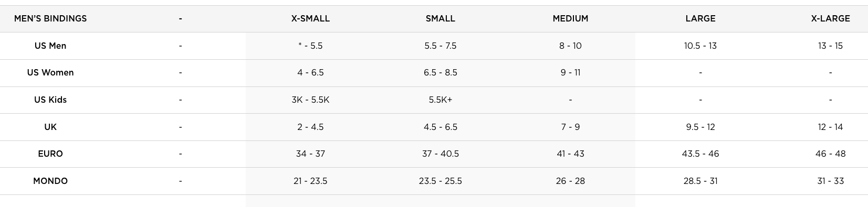Select the MEDIUM column header

pos(570,18)
